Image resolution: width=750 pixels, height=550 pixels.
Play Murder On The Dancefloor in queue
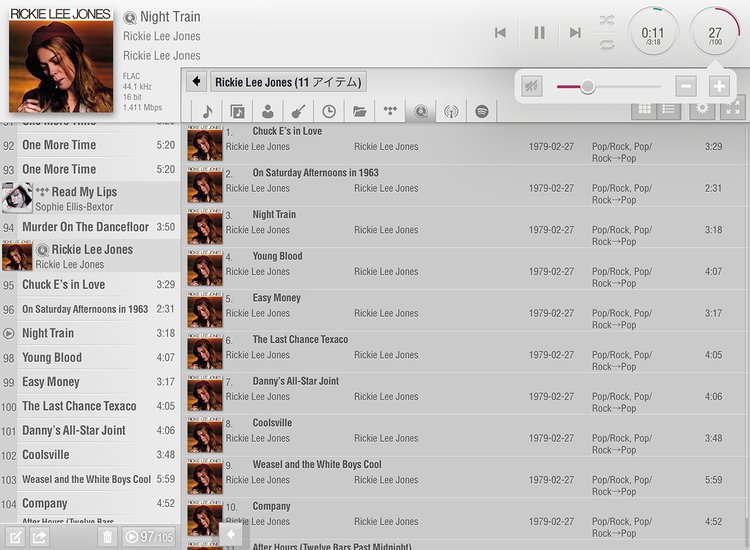(x=89, y=227)
